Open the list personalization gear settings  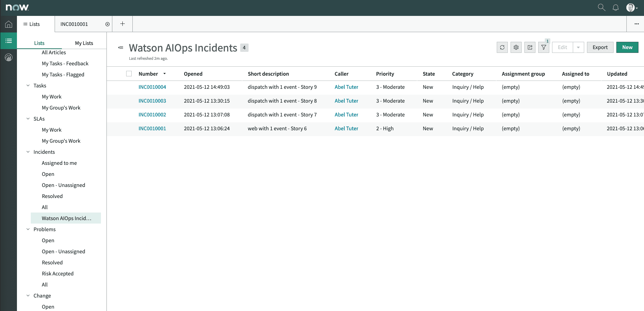[516, 47]
